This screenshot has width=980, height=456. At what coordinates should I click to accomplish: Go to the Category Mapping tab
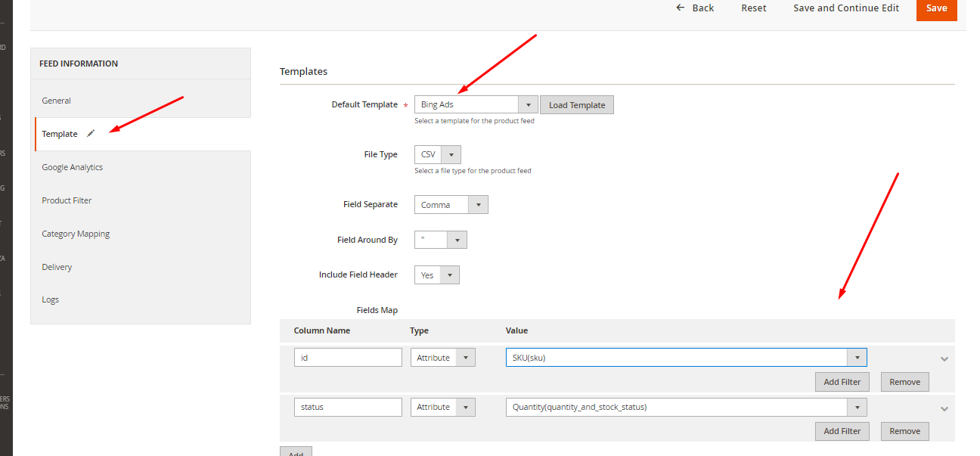[x=76, y=234]
